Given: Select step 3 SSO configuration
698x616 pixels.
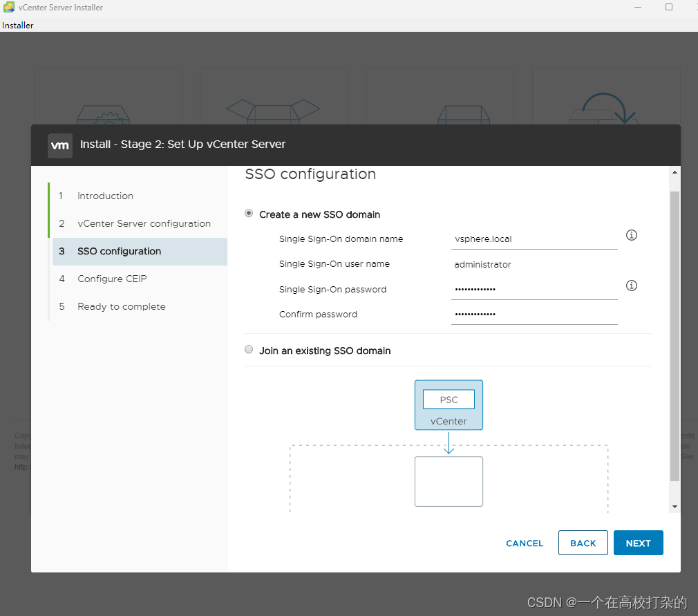Looking at the screenshot, I should 140,251.
